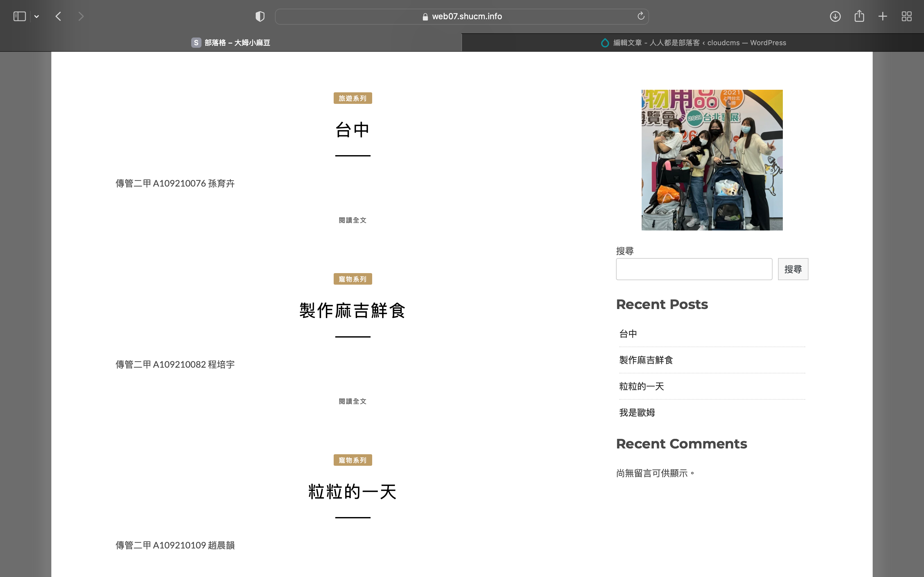Switch to the 部落格 – 大姆小麻豆 tab

coord(231,43)
